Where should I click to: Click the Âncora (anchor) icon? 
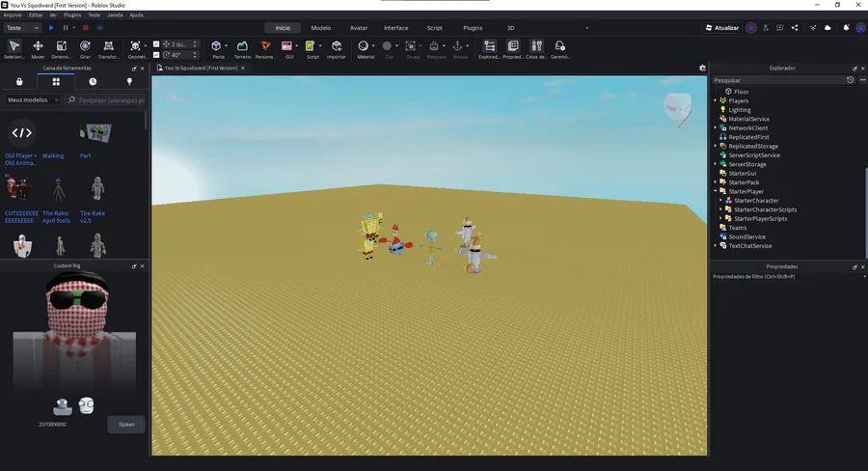pos(458,46)
